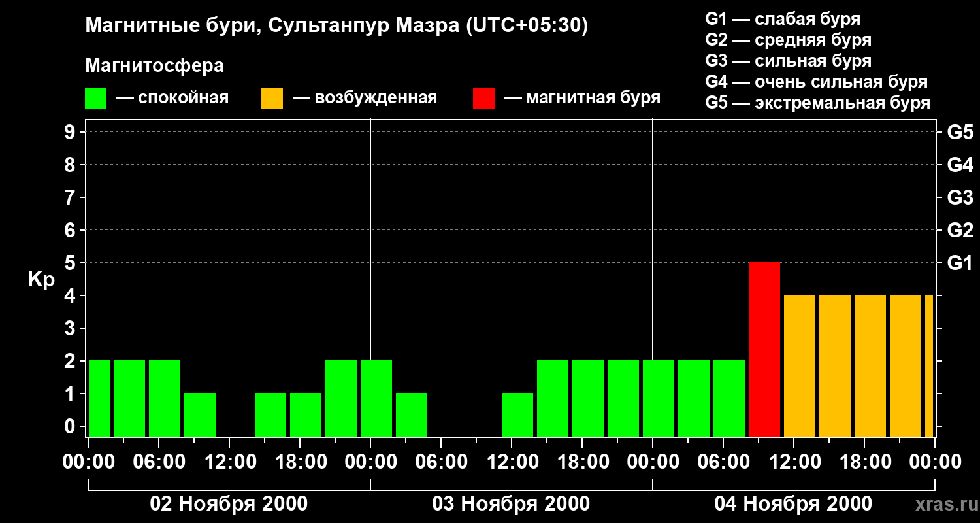Select the red Kp 5 storm bar

coord(764,349)
